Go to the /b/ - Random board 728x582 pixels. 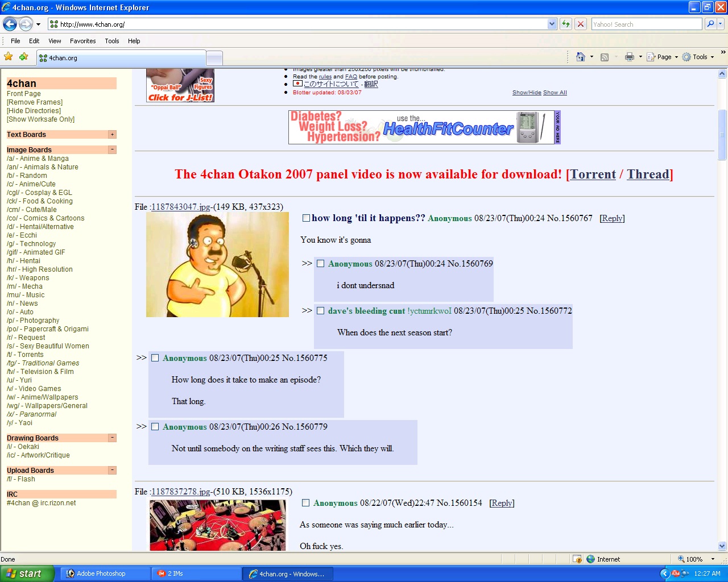tap(27, 176)
